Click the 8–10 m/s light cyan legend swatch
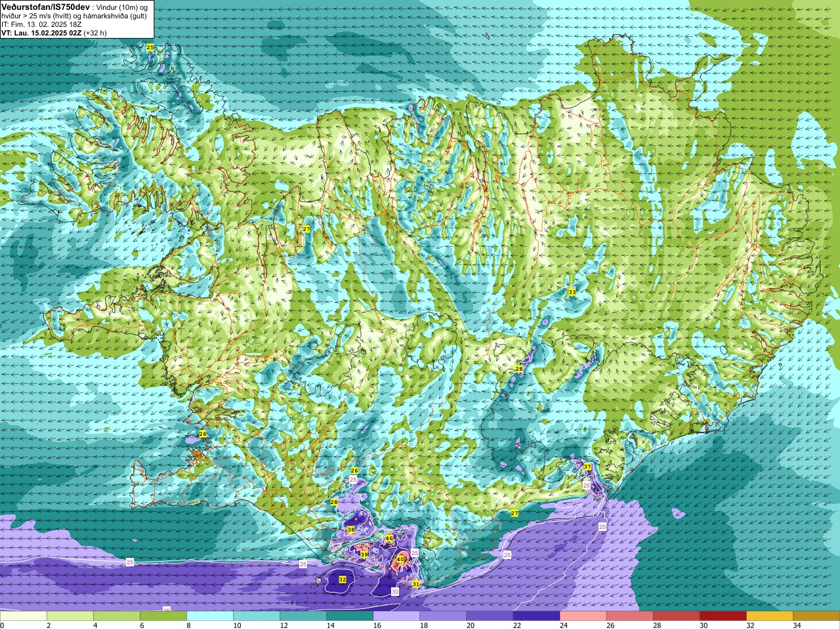This screenshot has height=630, width=840. tap(210, 616)
